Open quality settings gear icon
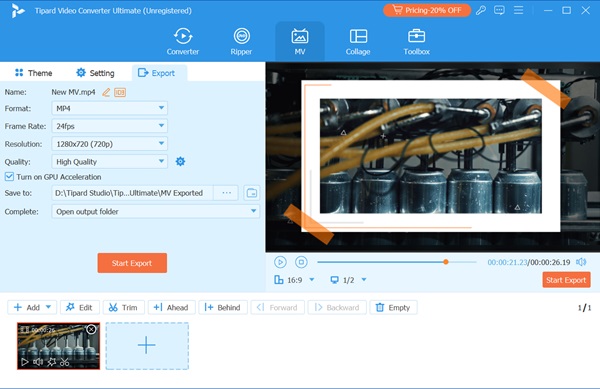This screenshot has height=389, width=600. [x=180, y=161]
